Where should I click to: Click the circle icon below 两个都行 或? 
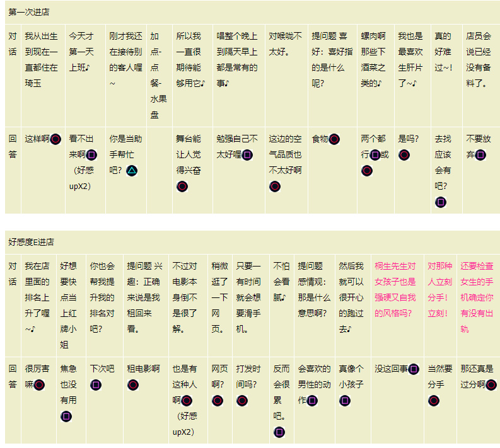(x=367, y=171)
